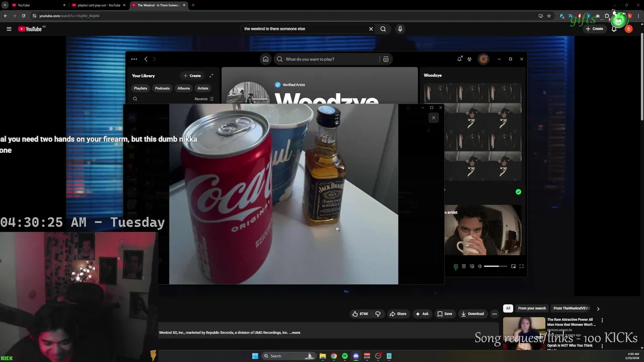Click Create in Spotify Your Library

(x=192, y=75)
